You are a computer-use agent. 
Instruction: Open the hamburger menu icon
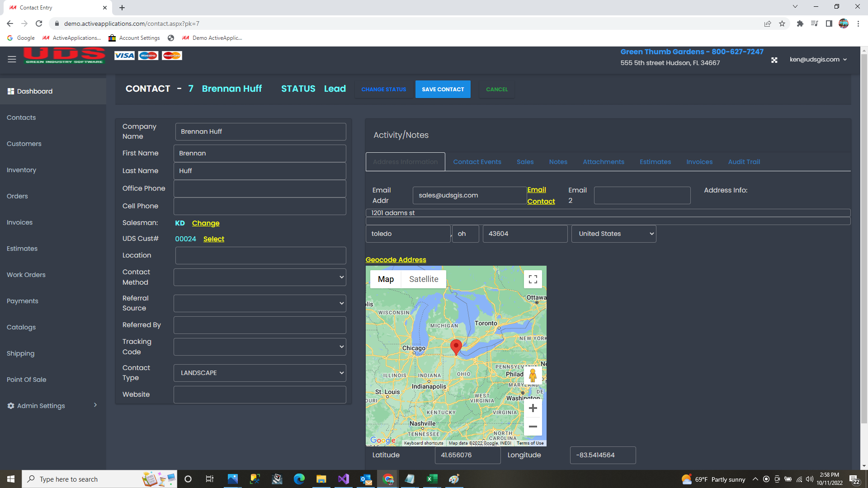[x=12, y=59]
